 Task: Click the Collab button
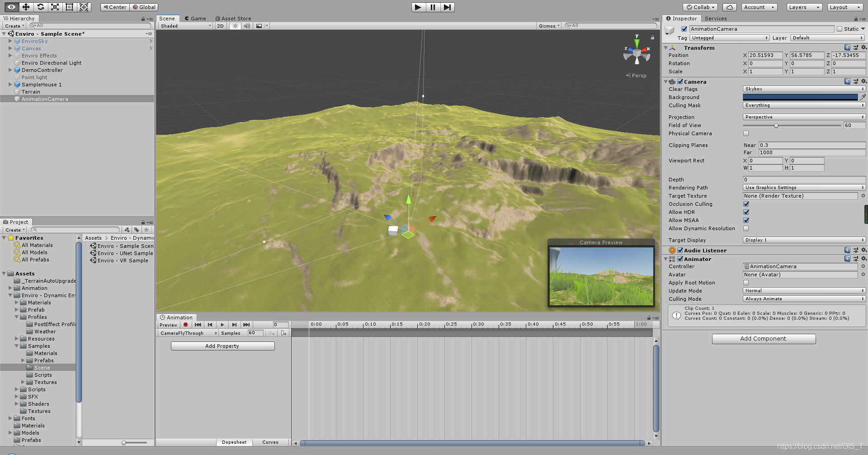701,7
